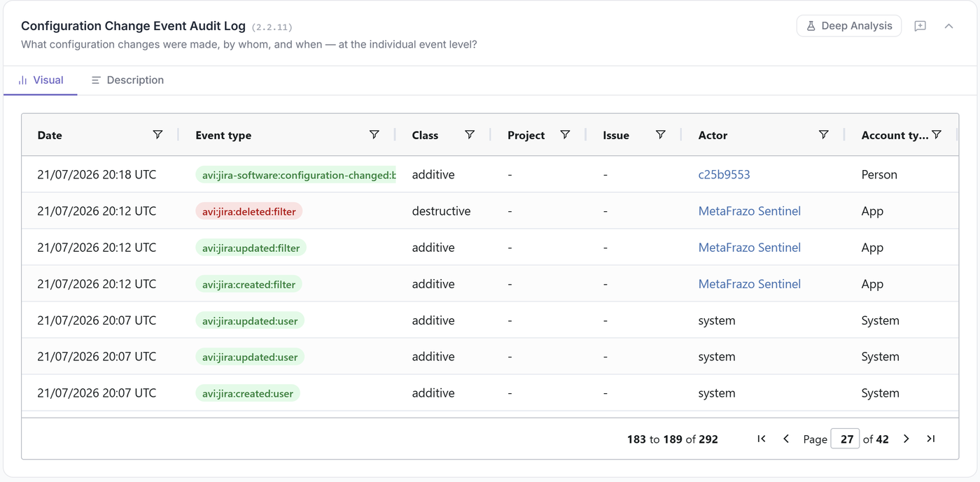Switch to the Description tab
The image size is (980, 482).
(127, 80)
